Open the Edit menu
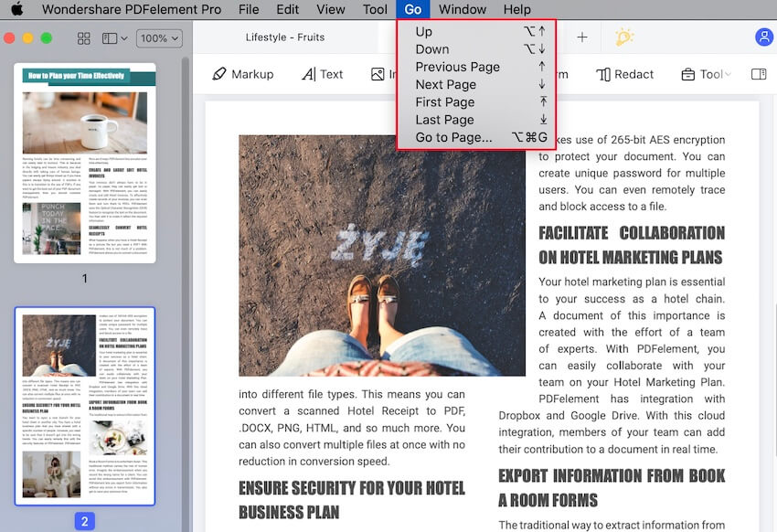 point(287,9)
